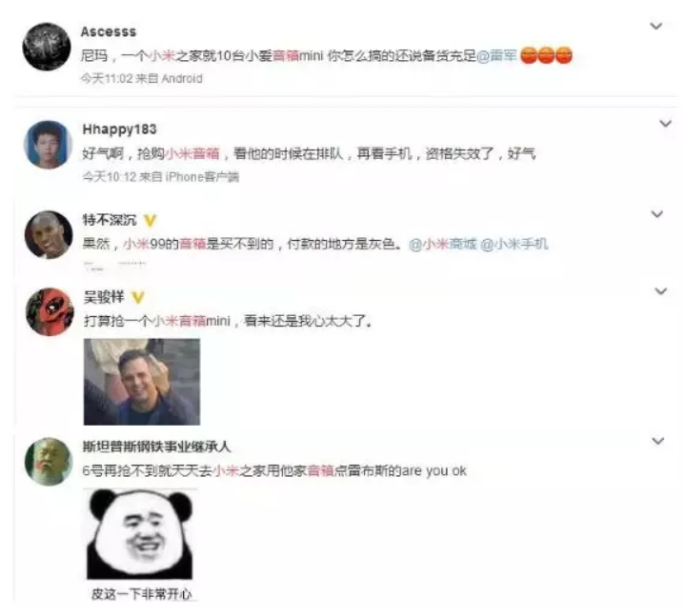Click the verified V badge beside 特不深沉

pos(150,220)
